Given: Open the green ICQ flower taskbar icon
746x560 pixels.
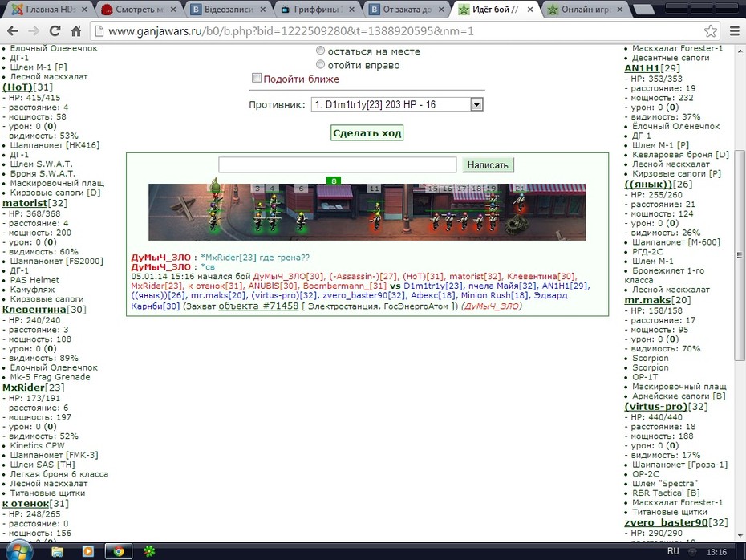Looking at the screenshot, I should point(149,551).
